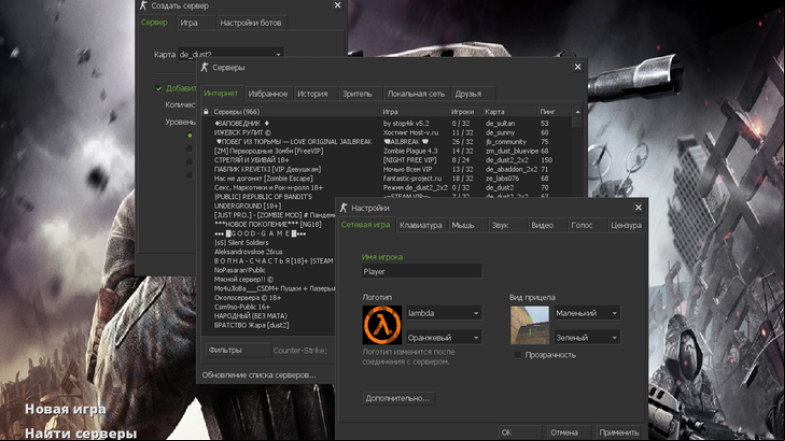Sort by the Пинг column header
This screenshot has width=785, height=441.
pos(553,112)
